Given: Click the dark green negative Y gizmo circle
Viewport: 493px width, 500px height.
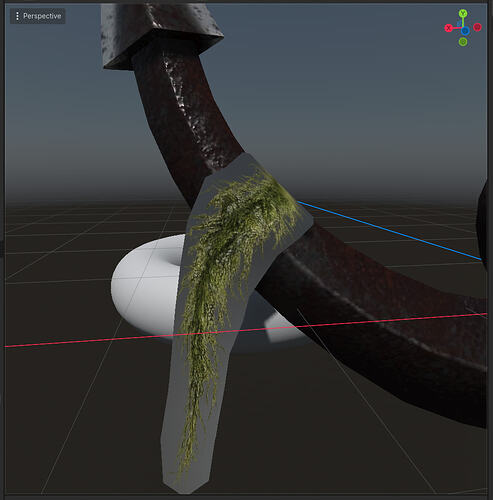Looking at the screenshot, I should 463,42.
